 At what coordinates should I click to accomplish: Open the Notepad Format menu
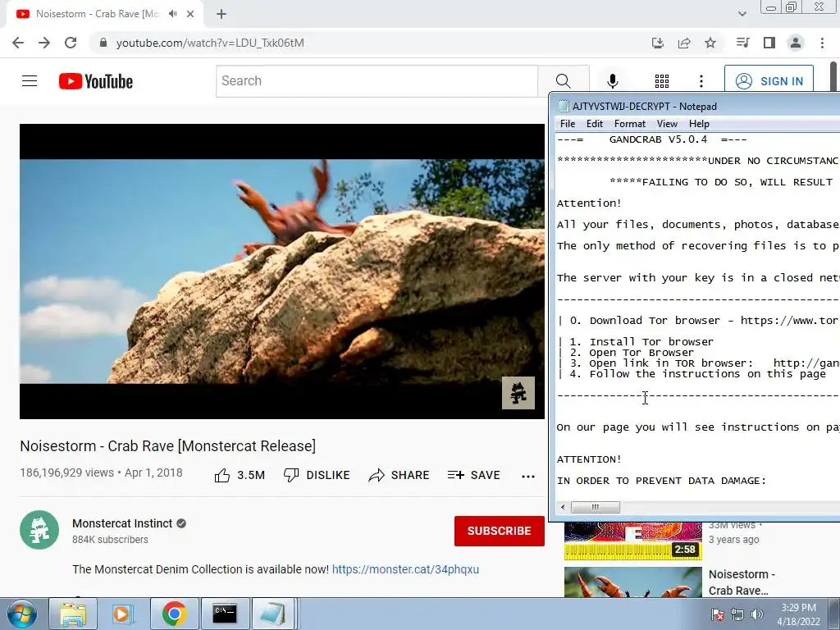point(630,124)
